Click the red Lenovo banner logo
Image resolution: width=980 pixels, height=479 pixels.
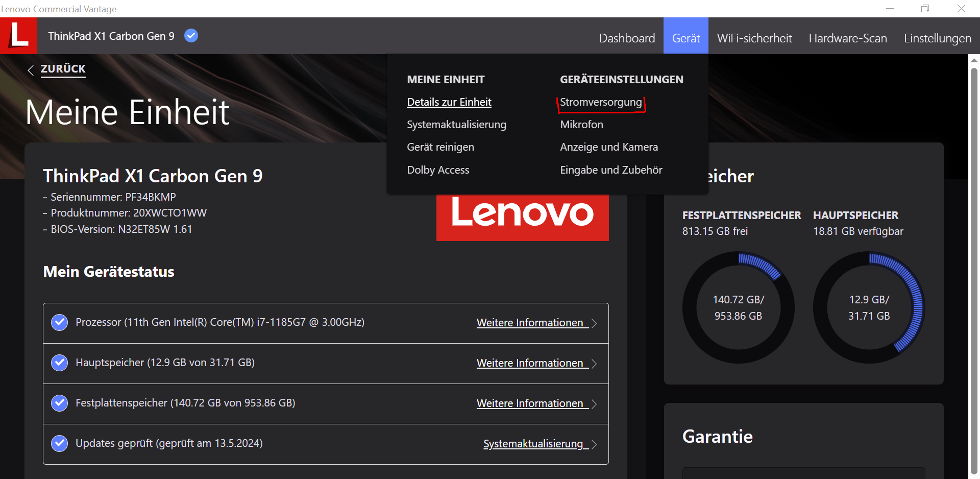[x=522, y=218]
